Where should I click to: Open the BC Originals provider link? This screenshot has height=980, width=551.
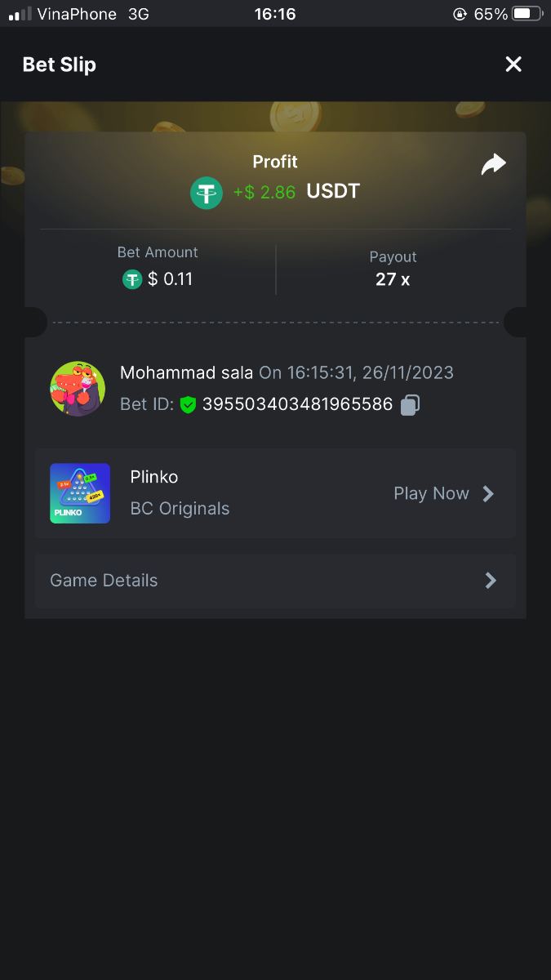click(x=180, y=509)
